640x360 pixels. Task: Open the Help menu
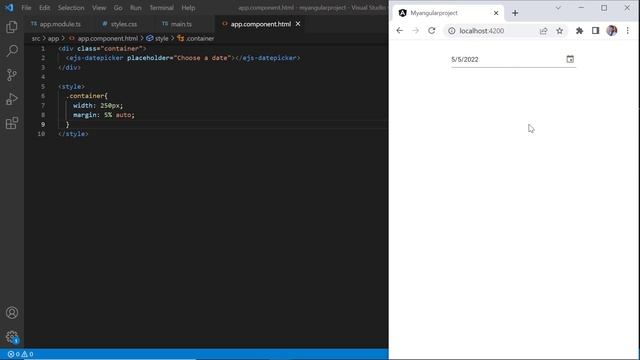coord(188,8)
